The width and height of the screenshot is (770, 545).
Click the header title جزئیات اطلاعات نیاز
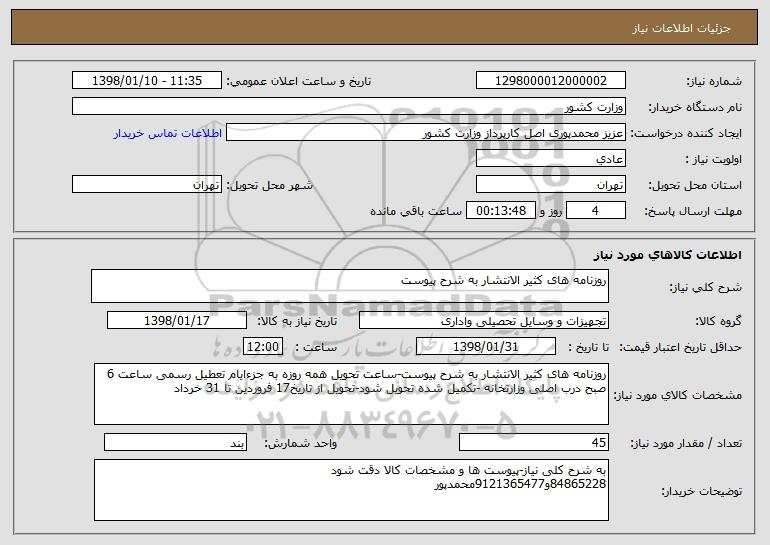681,28
